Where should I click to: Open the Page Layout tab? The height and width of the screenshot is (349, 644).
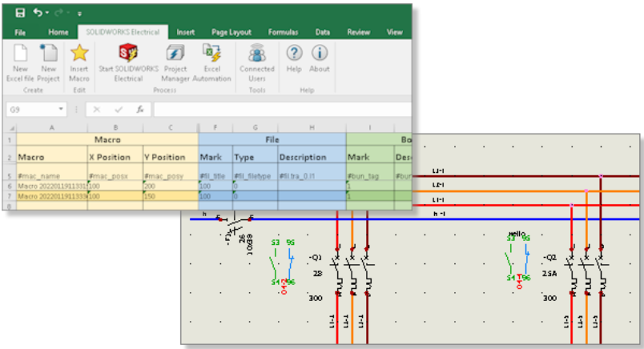[x=231, y=32]
